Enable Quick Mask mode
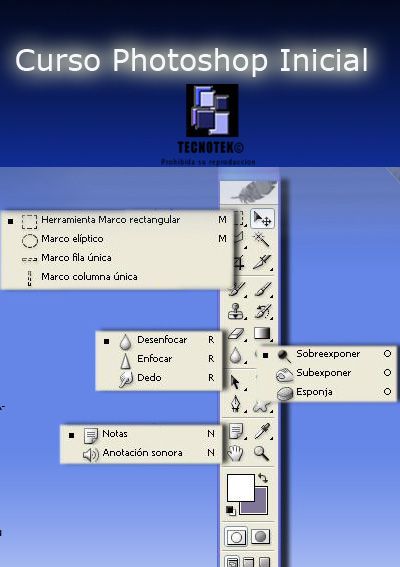 point(260,537)
